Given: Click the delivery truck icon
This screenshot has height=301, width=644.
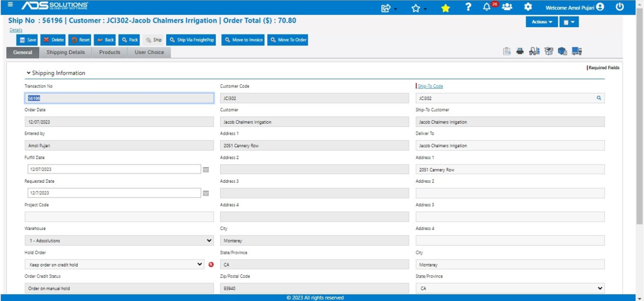Looking at the screenshot, I should 577,52.
